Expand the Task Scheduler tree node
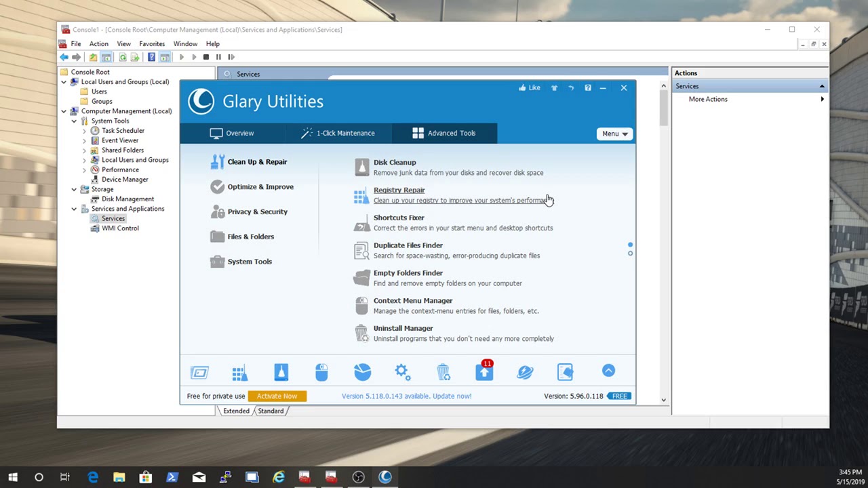Viewport: 868px width, 488px height. click(84, 131)
